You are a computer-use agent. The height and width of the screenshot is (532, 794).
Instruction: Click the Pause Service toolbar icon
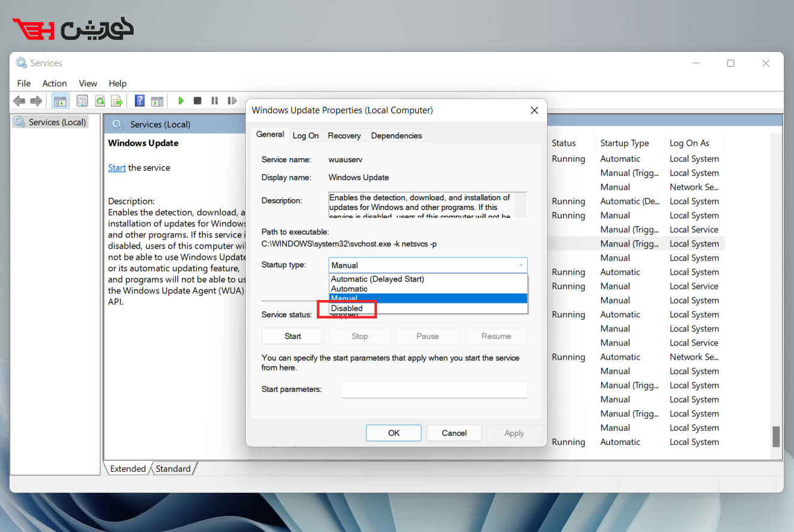click(x=214, y=101)
